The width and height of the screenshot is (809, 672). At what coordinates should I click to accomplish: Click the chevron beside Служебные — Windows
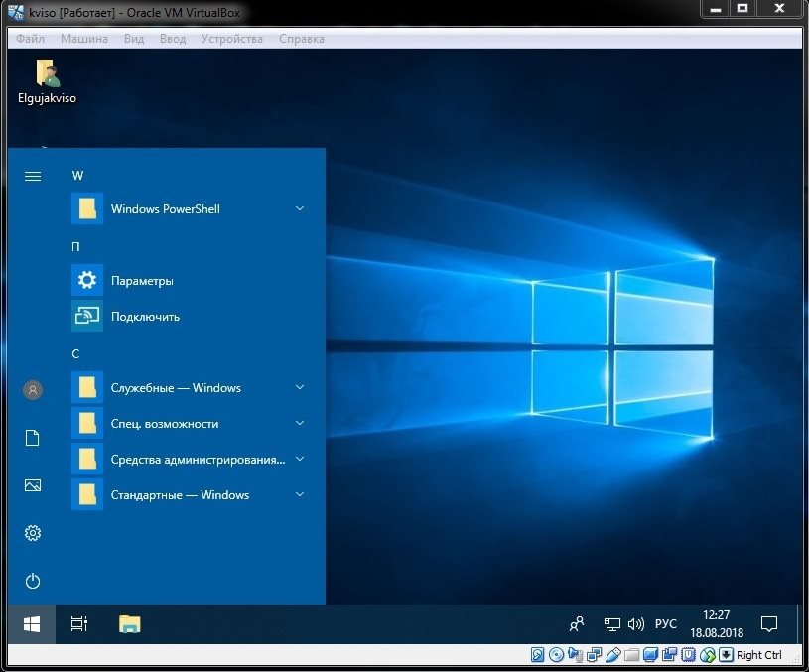click(x=299, y=387)
